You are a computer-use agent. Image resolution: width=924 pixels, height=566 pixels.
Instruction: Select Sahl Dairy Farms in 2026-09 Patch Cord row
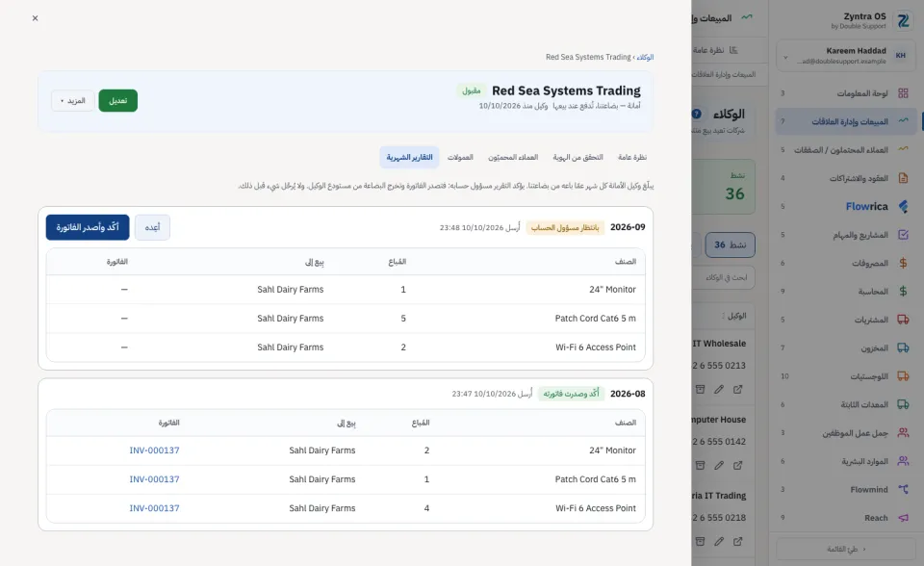click(x=291, y=319)
